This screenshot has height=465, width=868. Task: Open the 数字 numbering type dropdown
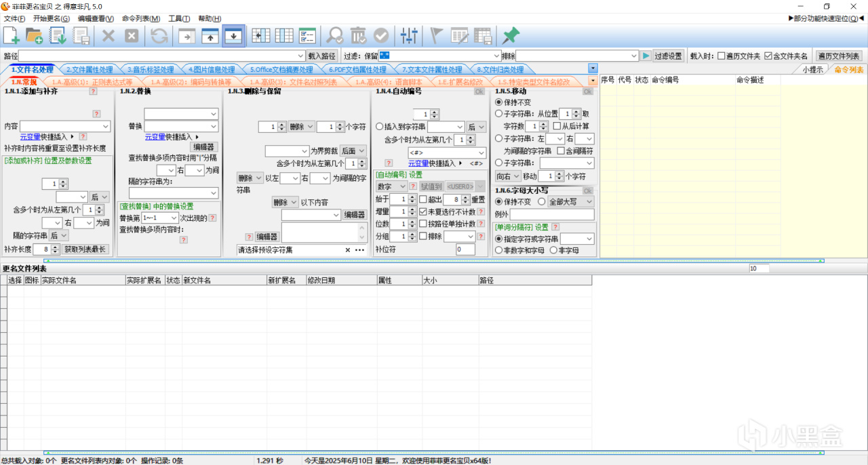pyautogui.click(x=391, y=186)
